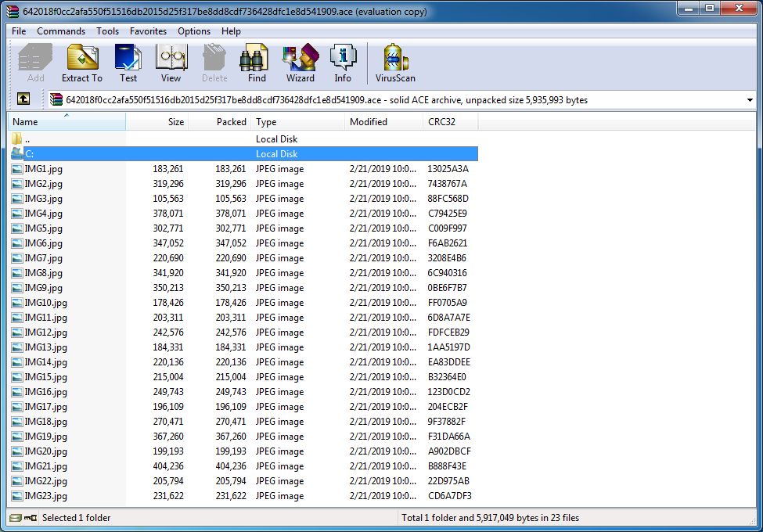Select the IMG20.jpg file name
This screenshot has height=532, width=763.
[x=45, y=451]
